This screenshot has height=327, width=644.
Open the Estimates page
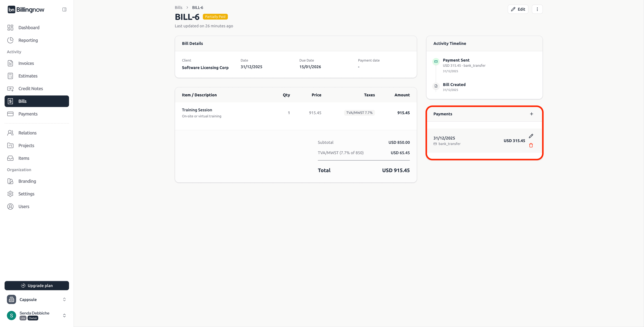pos(28,76)
